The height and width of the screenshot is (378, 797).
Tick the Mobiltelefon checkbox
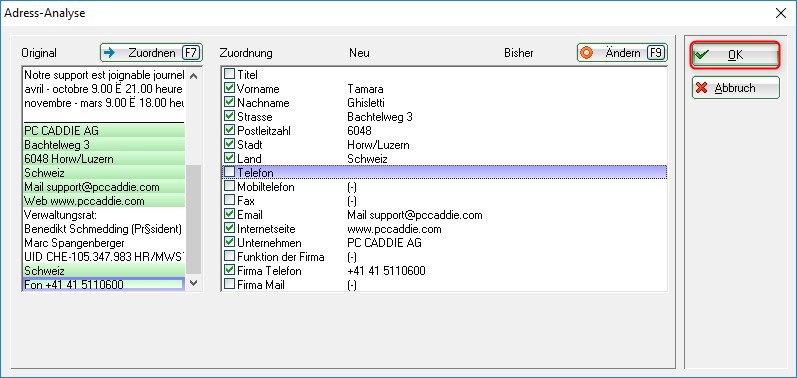tap(230, 187)
